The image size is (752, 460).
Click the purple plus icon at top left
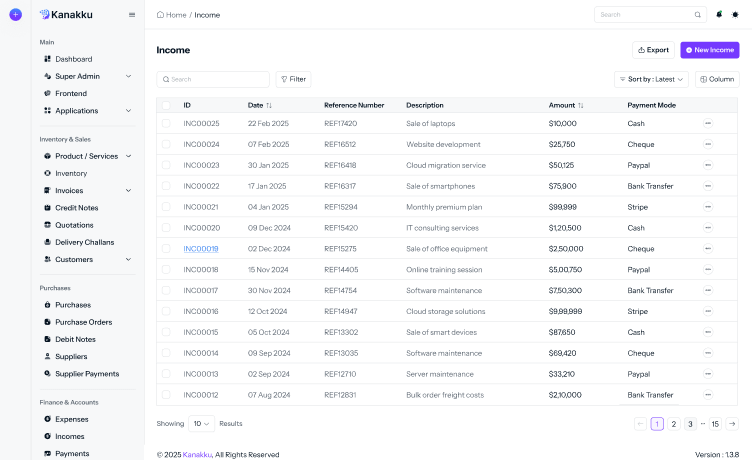pos(15,14)
